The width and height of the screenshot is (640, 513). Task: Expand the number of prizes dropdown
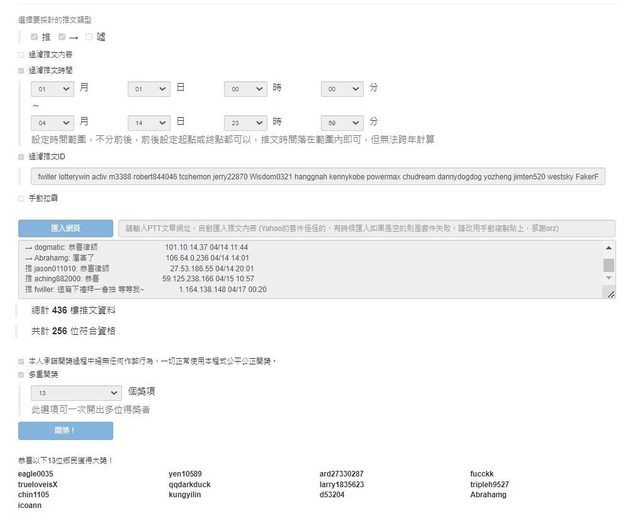click(76, 394)
